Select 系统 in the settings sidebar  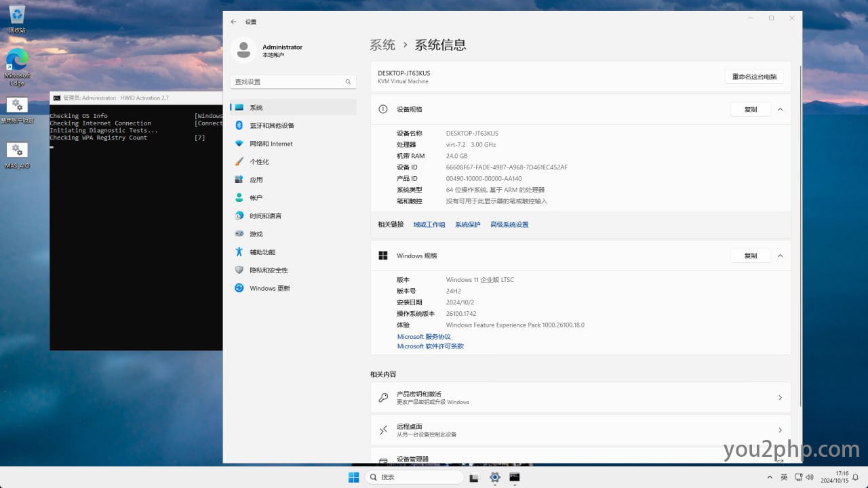[293, 108]
